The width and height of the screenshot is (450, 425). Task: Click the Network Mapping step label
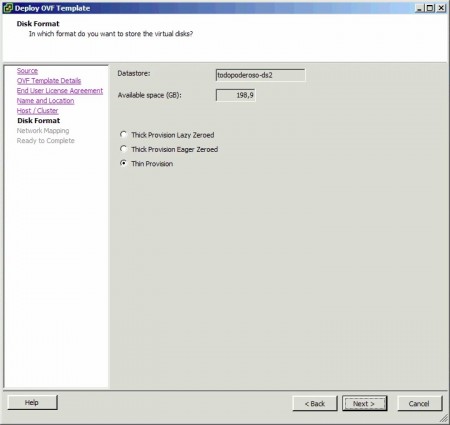(43, 131)
